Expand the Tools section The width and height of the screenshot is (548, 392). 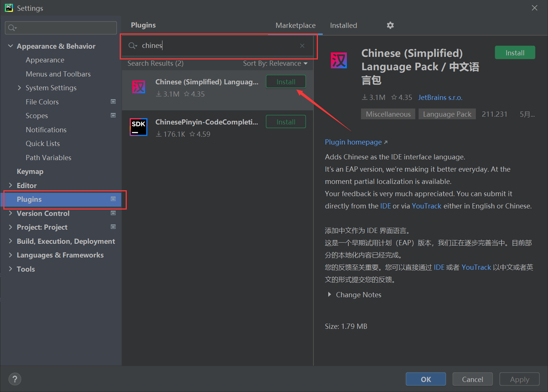click(10, 269)
